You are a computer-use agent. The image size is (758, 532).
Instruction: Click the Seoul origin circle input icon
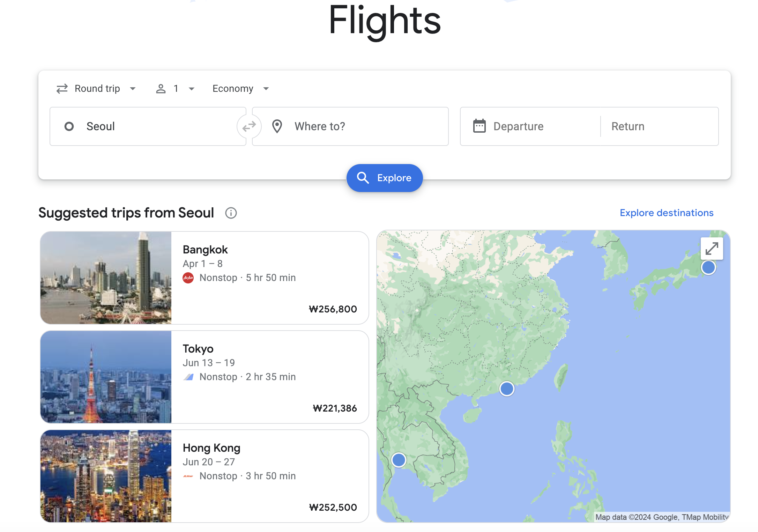(x=68, y=126)
